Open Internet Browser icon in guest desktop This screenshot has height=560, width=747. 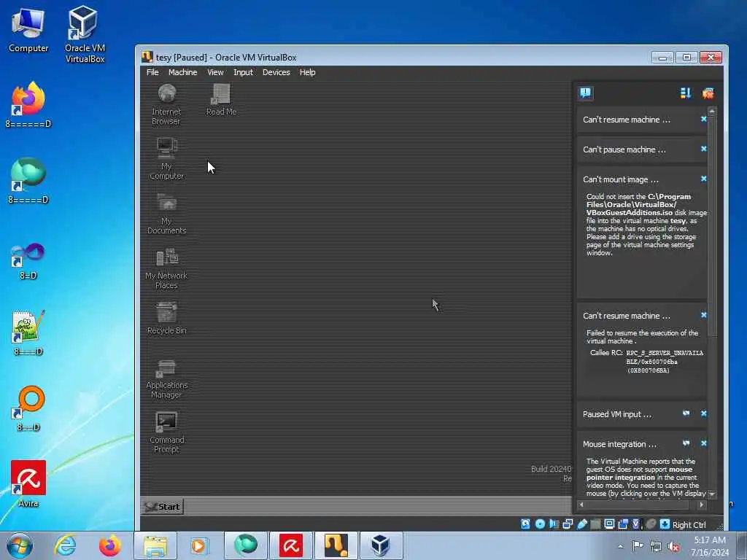pos(166,104)
